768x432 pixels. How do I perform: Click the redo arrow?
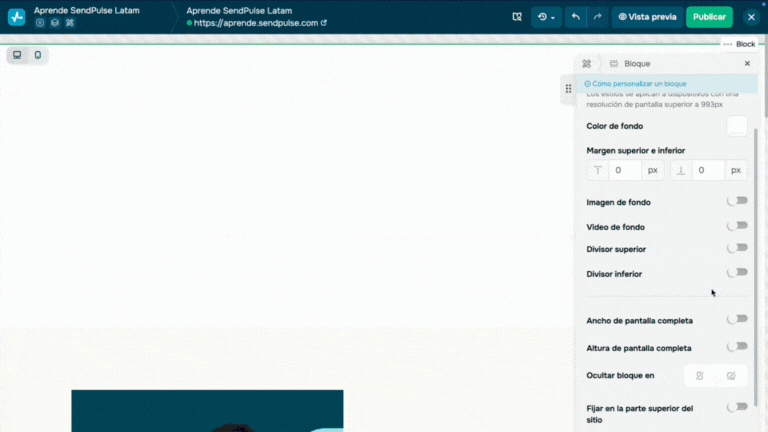597,17
